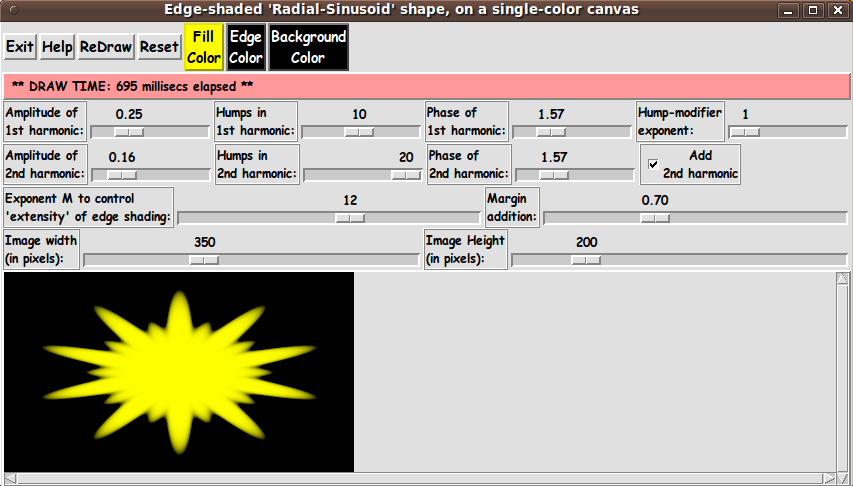Viewport: 853px width, 486px height.
Task: Reset all parameters with Reset button
Action: tap(159, 47)
